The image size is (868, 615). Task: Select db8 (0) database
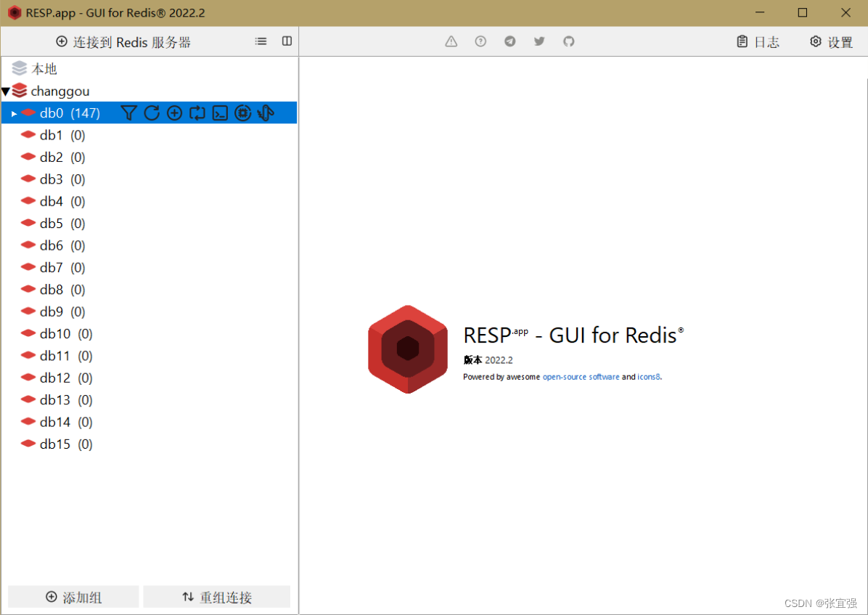[x=150, y=290]
